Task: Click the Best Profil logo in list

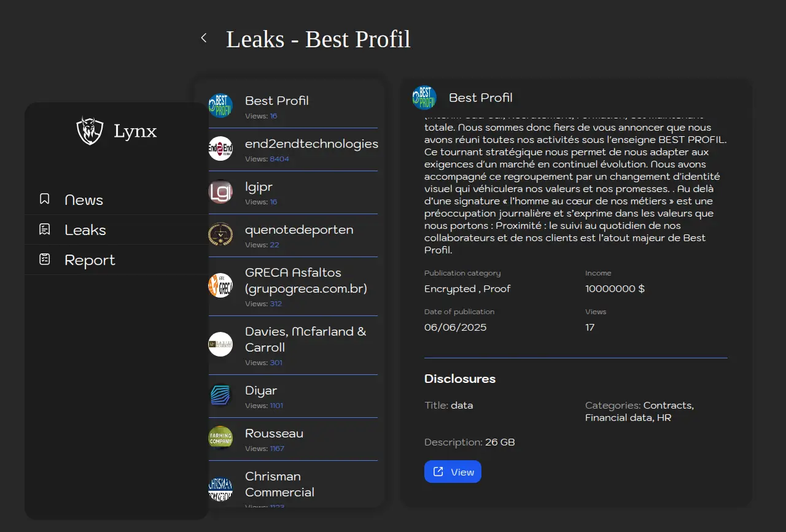Action: tap(220, 106)
